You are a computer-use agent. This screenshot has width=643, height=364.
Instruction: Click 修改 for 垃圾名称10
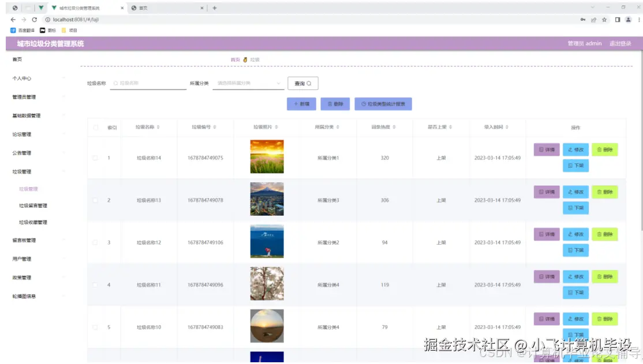click(575, 319)
